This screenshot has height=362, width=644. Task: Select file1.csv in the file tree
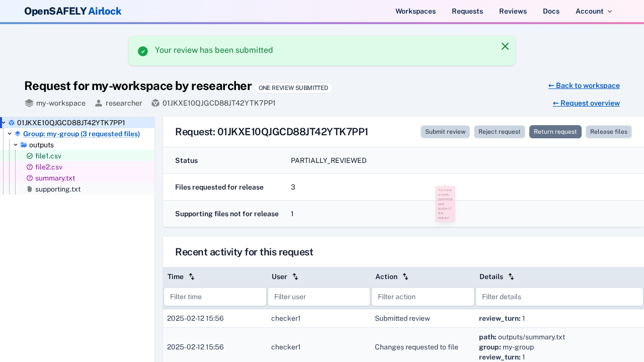point(48,156)
